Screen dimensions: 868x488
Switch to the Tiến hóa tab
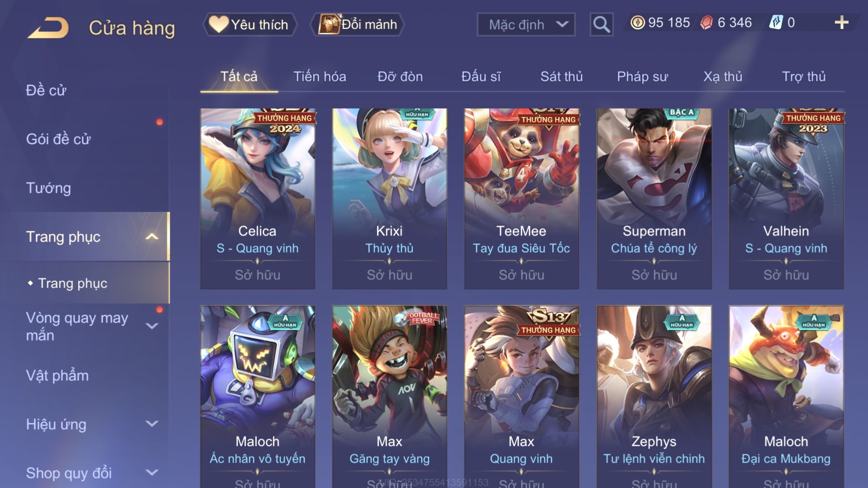coord(320,77)
